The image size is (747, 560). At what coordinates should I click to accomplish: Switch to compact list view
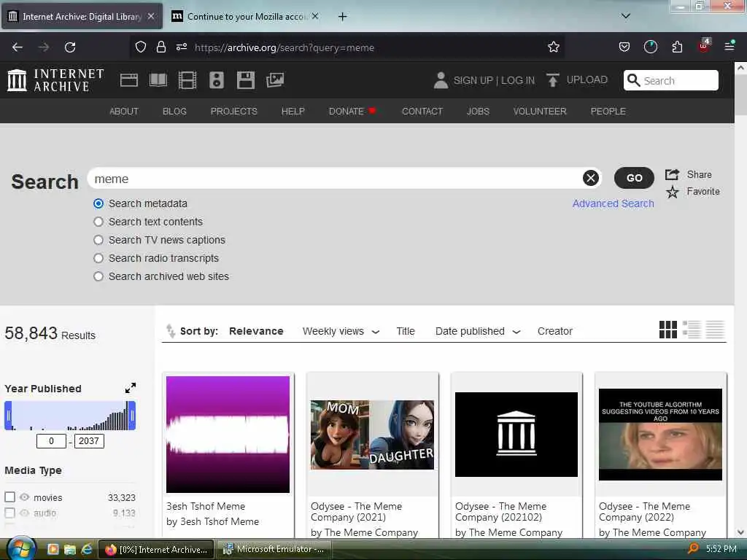tap(715, 330)
